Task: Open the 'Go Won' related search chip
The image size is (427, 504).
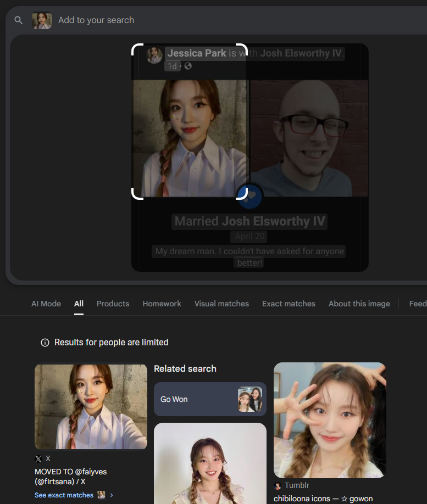Action: [210, 399]
